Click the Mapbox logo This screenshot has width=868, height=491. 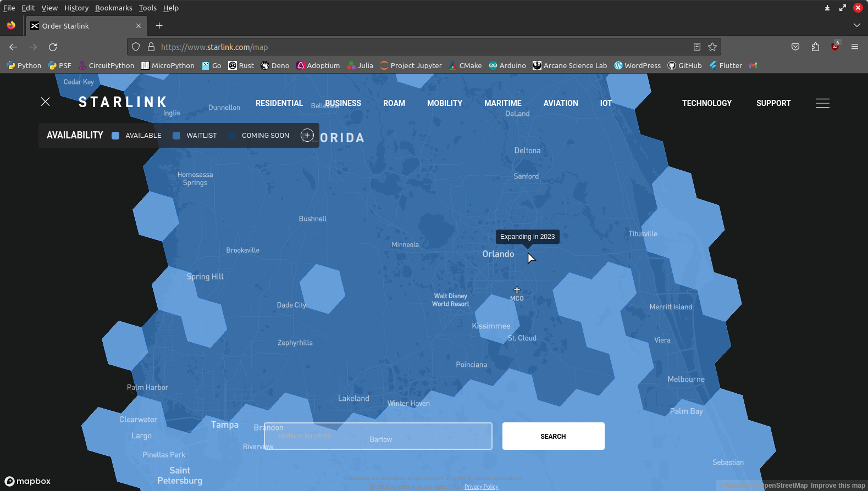[x=27, y=481]
